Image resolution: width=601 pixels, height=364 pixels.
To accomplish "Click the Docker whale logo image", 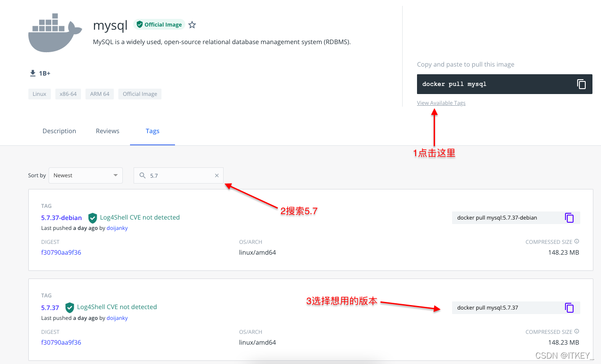I will tap(55, 33).
